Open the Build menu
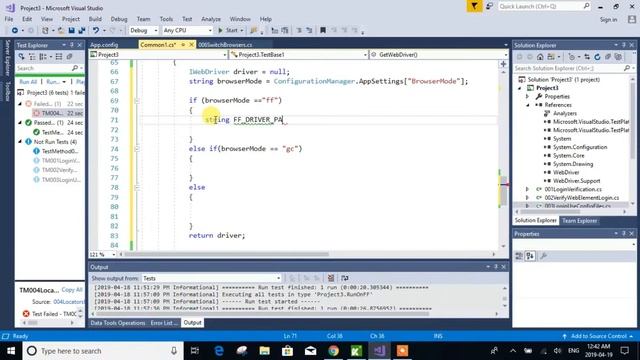The image size is (640, 360). [x=95, y=19]
